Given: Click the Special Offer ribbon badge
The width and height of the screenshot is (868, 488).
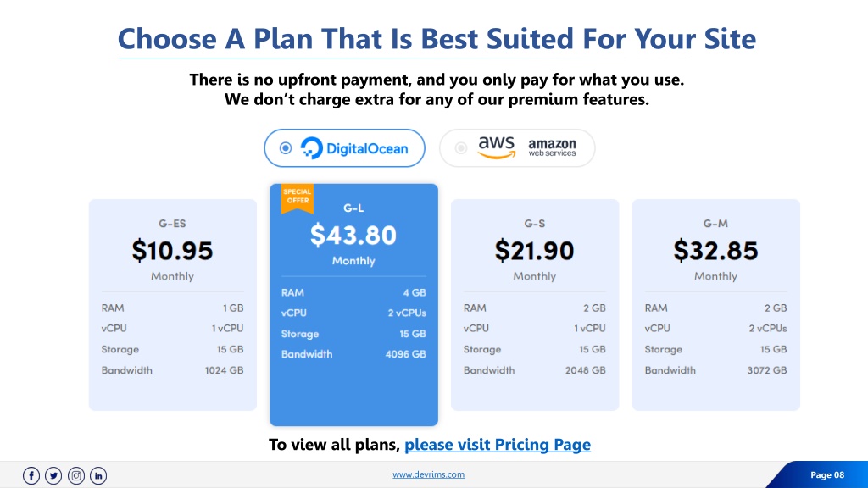Looking at the screenshot, I should [x=298, y=198].
